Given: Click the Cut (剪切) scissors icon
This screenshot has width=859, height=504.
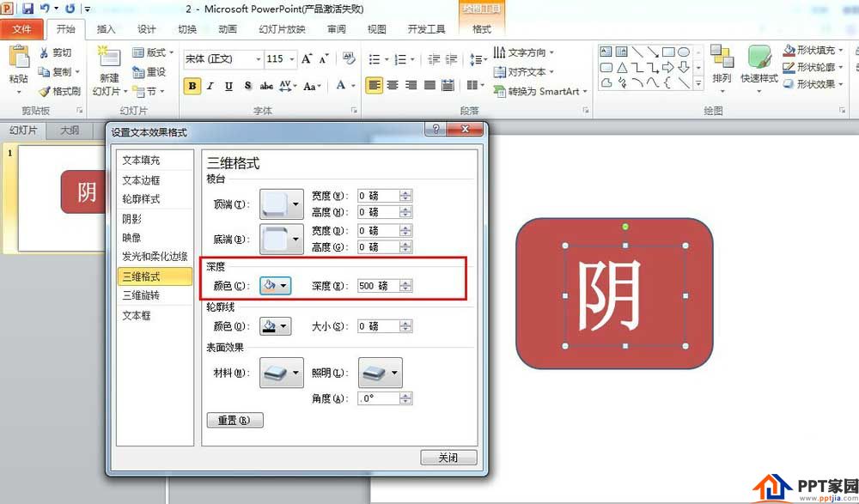Looking at the screenshot, I should point(44,52).
